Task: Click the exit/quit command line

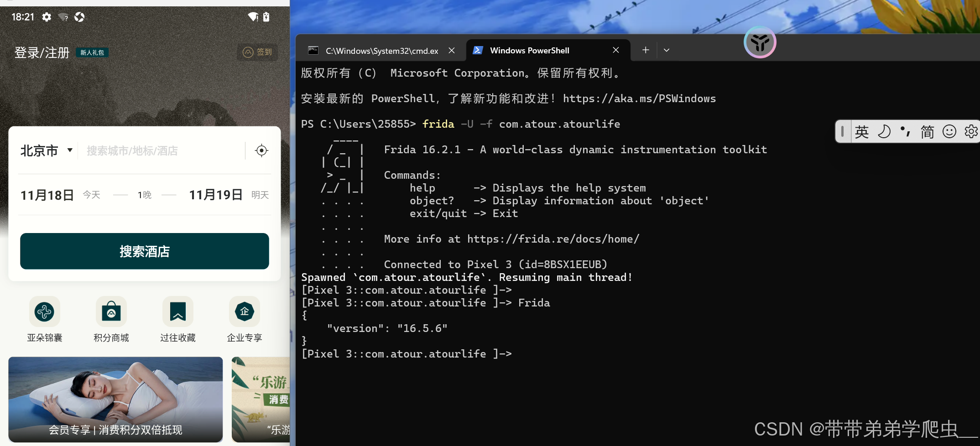Action: click(464, 213)
